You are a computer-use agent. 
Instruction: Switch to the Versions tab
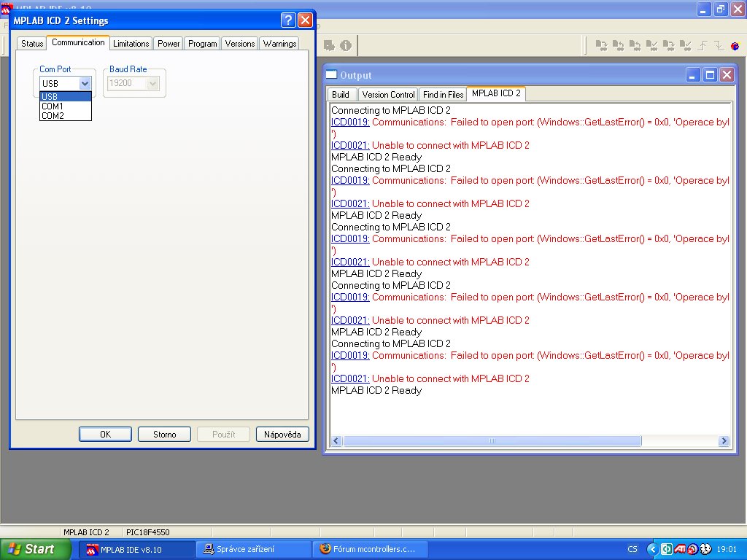(239, 44)
